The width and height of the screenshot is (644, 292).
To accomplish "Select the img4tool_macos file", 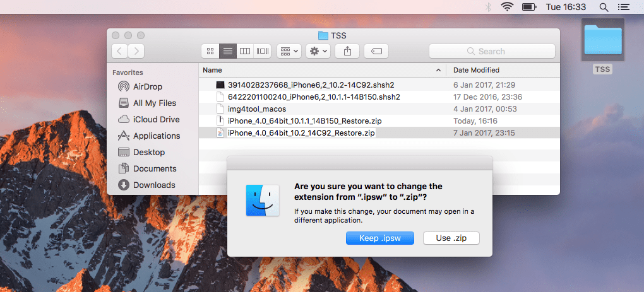I will [257, 108].
